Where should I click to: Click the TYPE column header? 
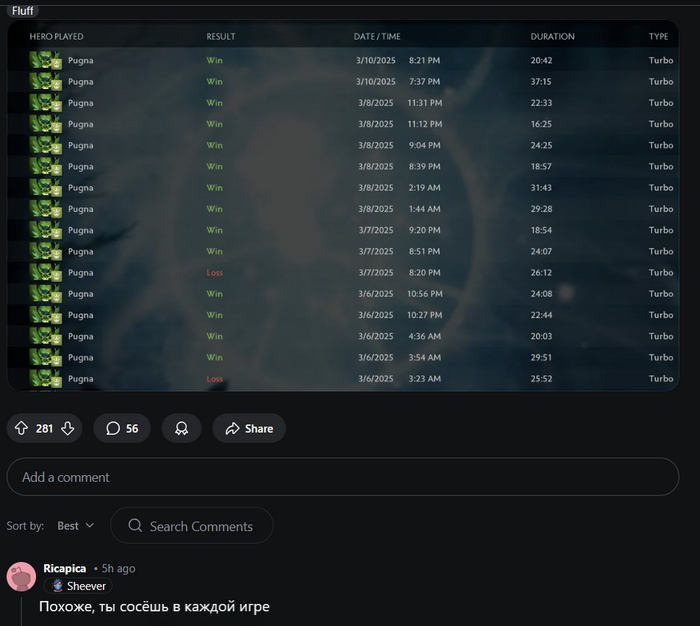pos(658,37)
